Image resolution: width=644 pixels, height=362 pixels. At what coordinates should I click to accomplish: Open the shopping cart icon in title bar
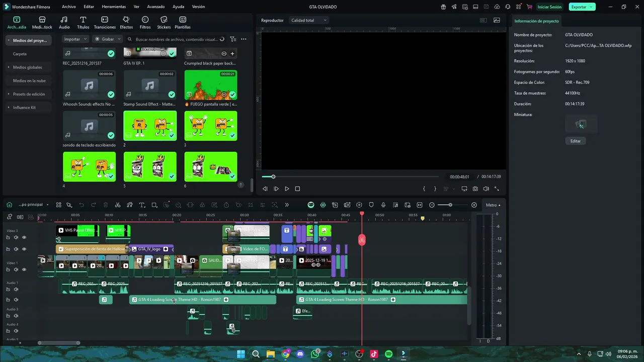(529, 7)
